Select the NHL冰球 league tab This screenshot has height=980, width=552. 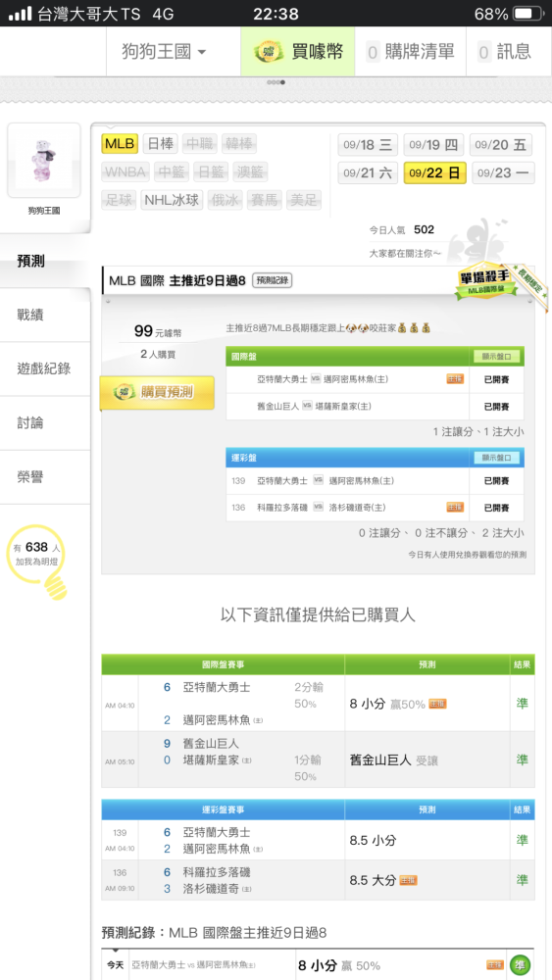172,200
